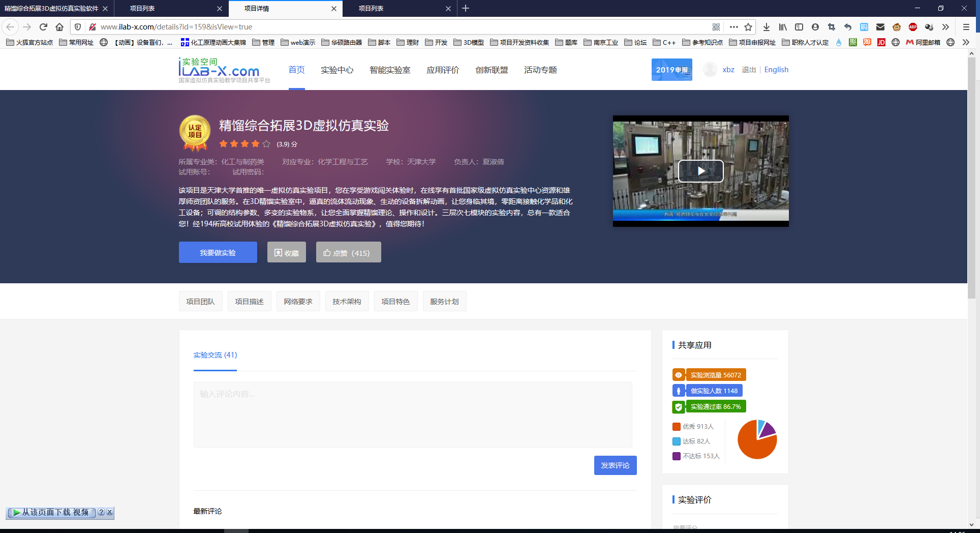Viewport: 980px width, 533px height.
Task: Click the blue water drop bookmark icon
Action: click(x=839, y=42)
